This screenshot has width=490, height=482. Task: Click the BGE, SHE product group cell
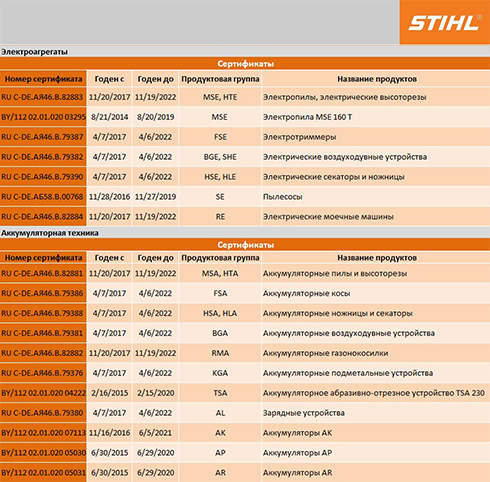tap(220, 157)
